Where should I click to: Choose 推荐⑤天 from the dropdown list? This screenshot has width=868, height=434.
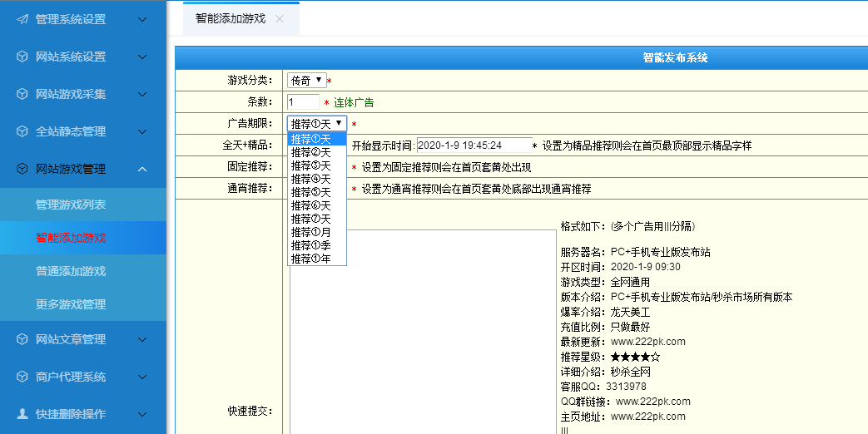pos(316,192)
